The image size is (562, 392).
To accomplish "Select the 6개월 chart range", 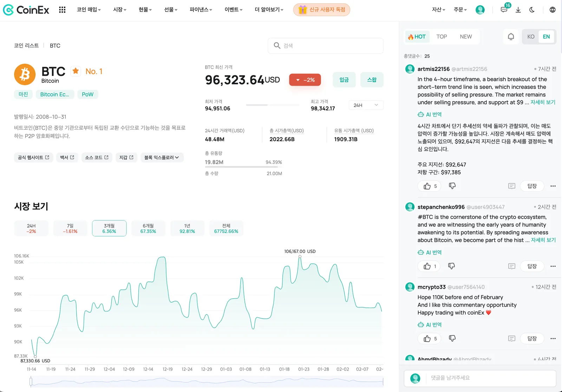I will point(148,228).
